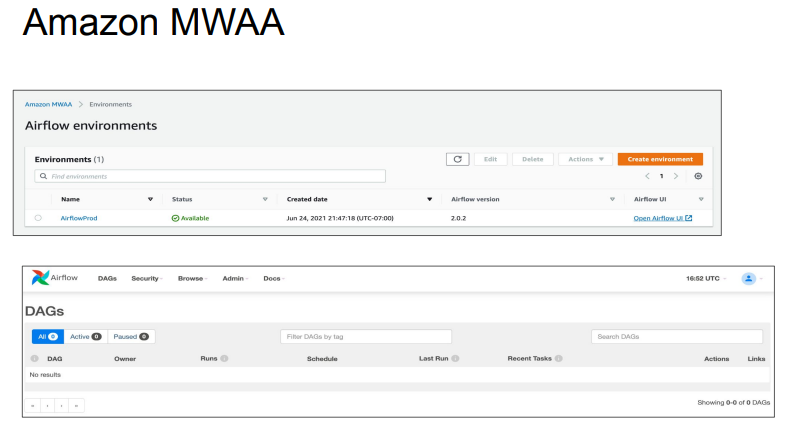Click the Amazon MWAA breadcrumb link
The image size is (793, 431).
coord(49,104)
